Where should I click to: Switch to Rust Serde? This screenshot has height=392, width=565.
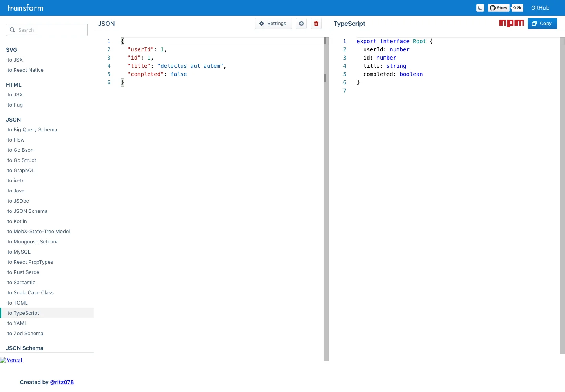[47, 272]
